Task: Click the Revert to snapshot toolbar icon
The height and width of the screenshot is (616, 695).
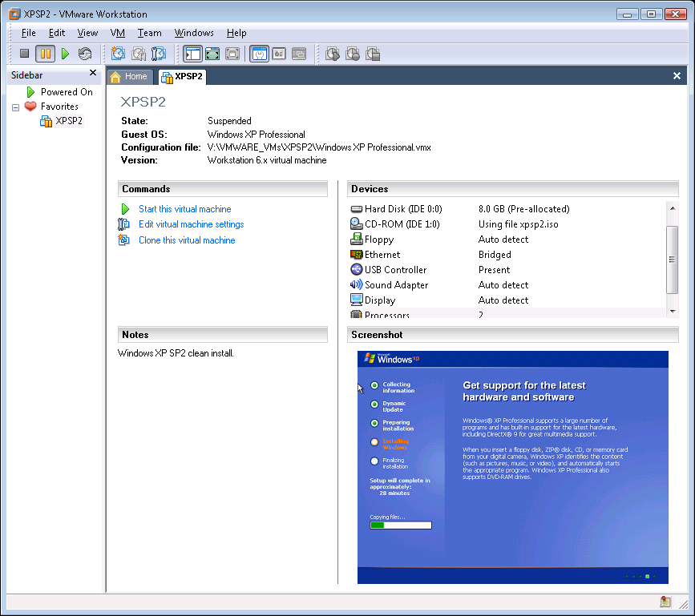Action: point(139,54)
